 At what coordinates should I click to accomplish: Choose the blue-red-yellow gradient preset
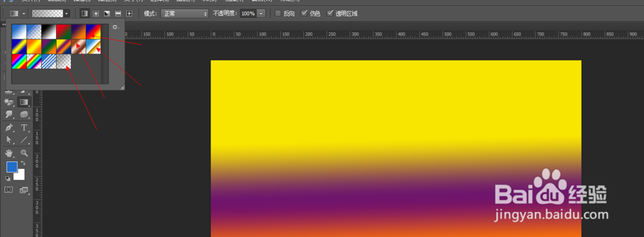tap(93, 31)
